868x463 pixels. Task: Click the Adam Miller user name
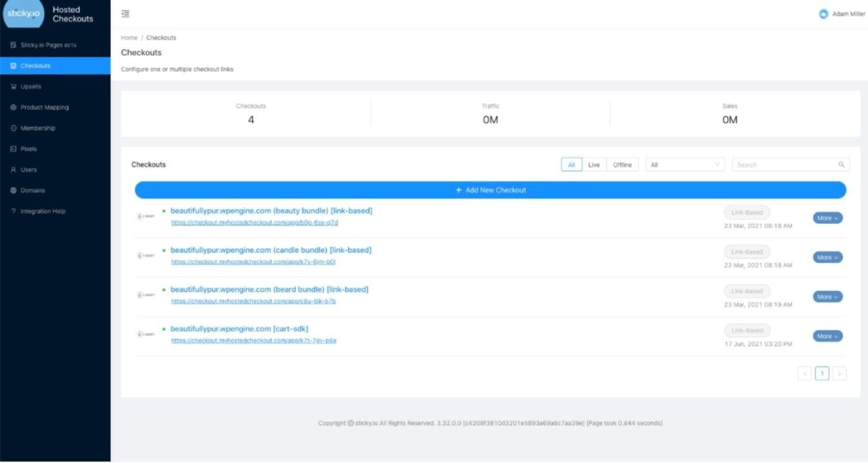(x=849, y=14)
